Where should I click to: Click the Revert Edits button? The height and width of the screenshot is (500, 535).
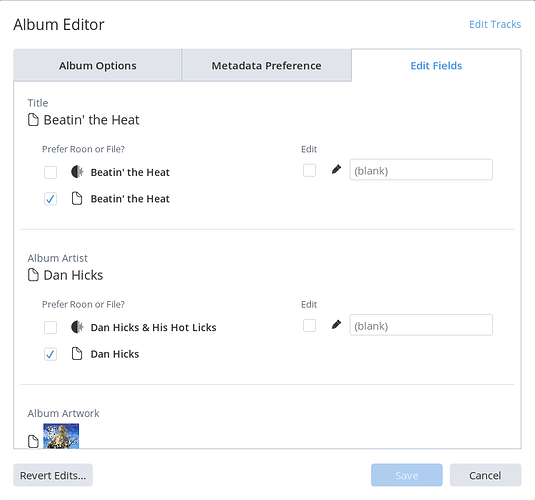coord(53,475)
